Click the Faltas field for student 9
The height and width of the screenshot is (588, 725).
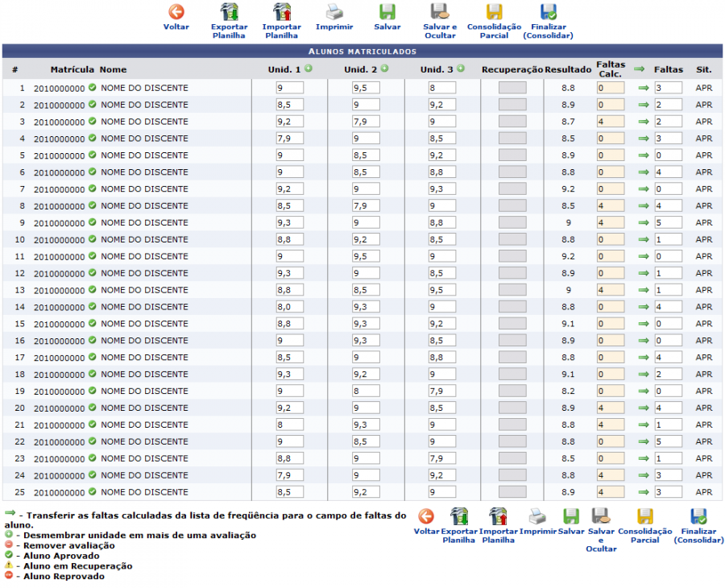click(668, 222)
